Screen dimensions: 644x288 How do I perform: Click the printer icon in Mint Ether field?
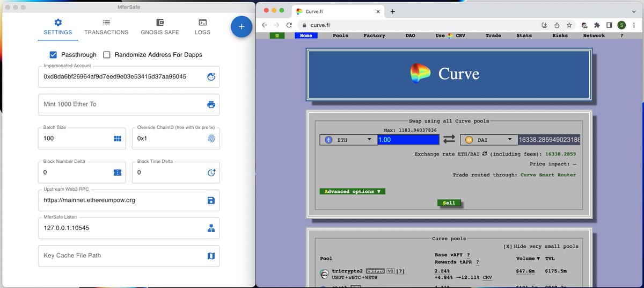[x=211, y=104]
